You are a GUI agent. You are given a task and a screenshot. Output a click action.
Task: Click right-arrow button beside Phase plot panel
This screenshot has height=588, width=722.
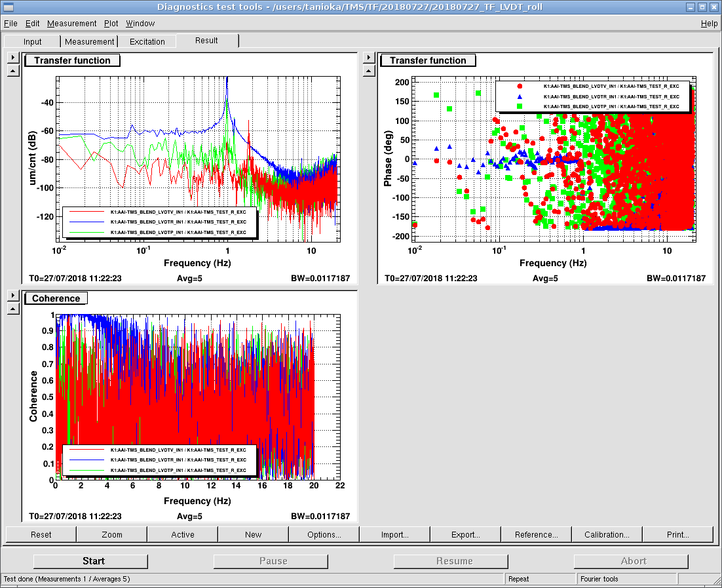[x=368, y=58]
